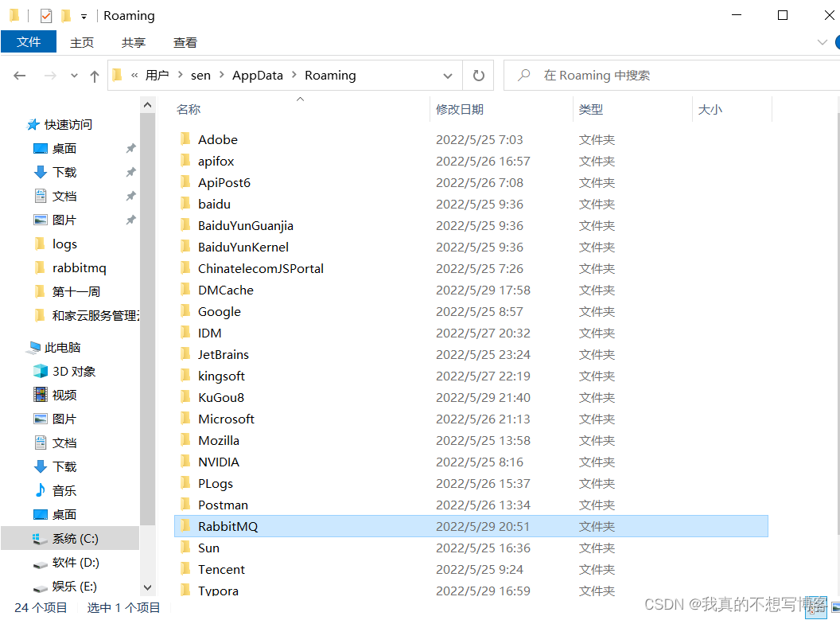
Task: Open the 主页 ribbon tab
Action: pyautogui.click(x=81, y=42)
